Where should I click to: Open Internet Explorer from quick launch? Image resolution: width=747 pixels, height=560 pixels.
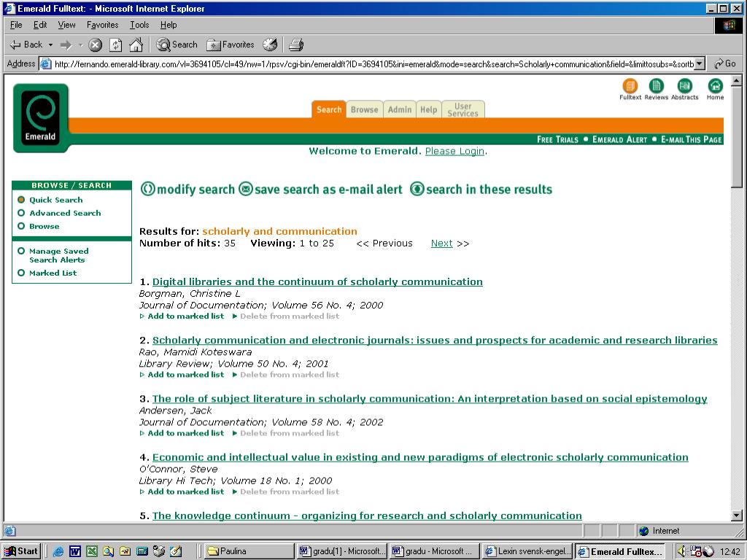click(58, 551)
